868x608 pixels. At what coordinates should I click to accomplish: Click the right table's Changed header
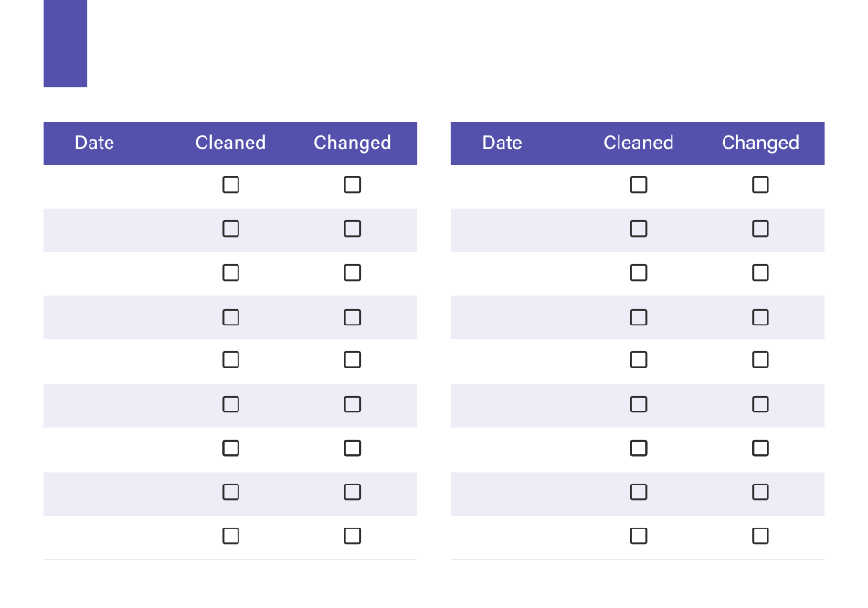click(760, 144)
